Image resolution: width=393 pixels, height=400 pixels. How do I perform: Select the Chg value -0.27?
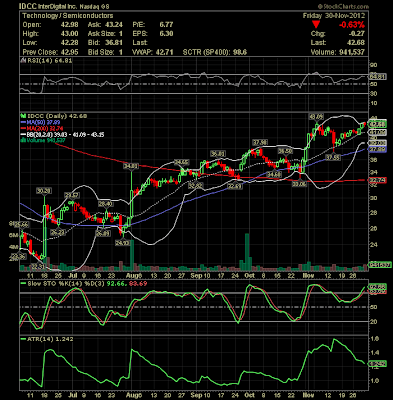[356, 34]
